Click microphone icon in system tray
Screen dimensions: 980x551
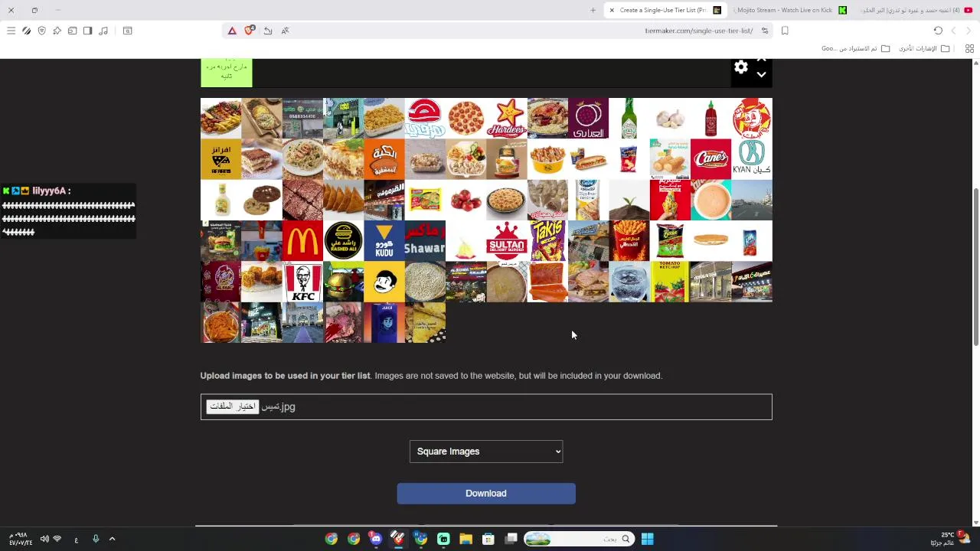click(96, 539)
